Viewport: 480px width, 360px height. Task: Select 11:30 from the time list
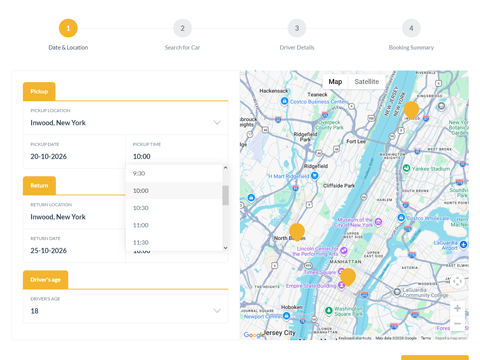pyautogui.click(x=174, y=242)
